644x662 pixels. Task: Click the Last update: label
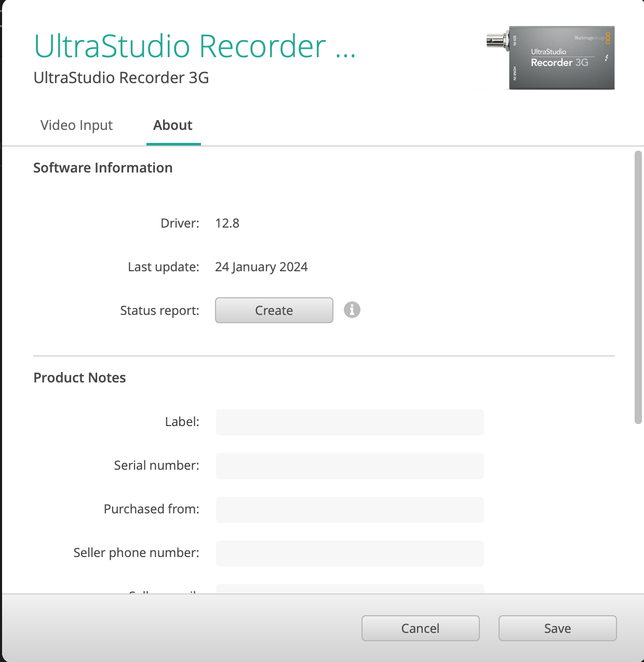pos(164,267)
